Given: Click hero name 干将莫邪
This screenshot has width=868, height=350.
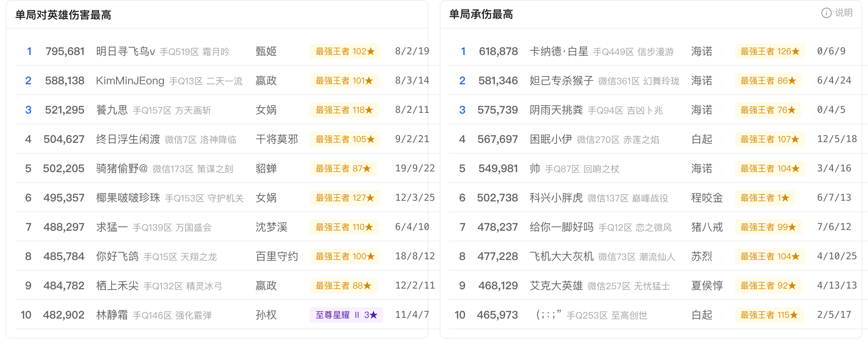Looking at the screenshot, I should click(x=277, y=139).
